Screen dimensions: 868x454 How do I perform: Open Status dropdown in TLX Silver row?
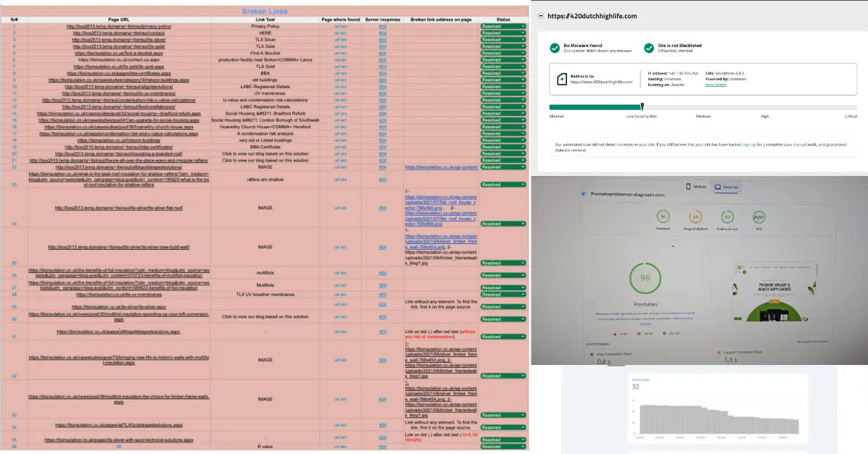point(503,39)
